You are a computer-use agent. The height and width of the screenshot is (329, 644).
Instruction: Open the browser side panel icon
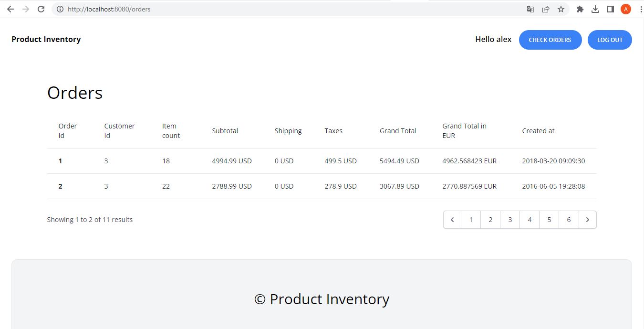(x=610, y=9)
